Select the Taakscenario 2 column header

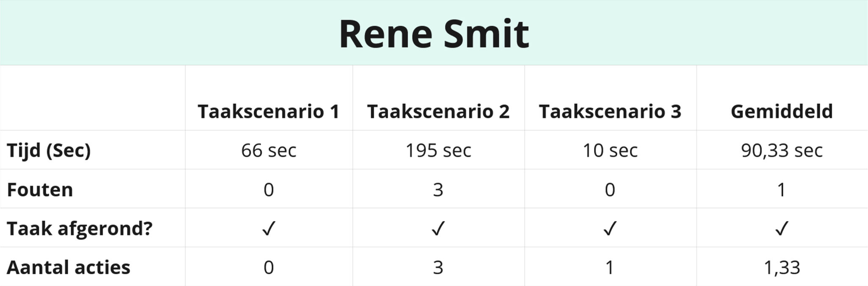pos(438,111)
